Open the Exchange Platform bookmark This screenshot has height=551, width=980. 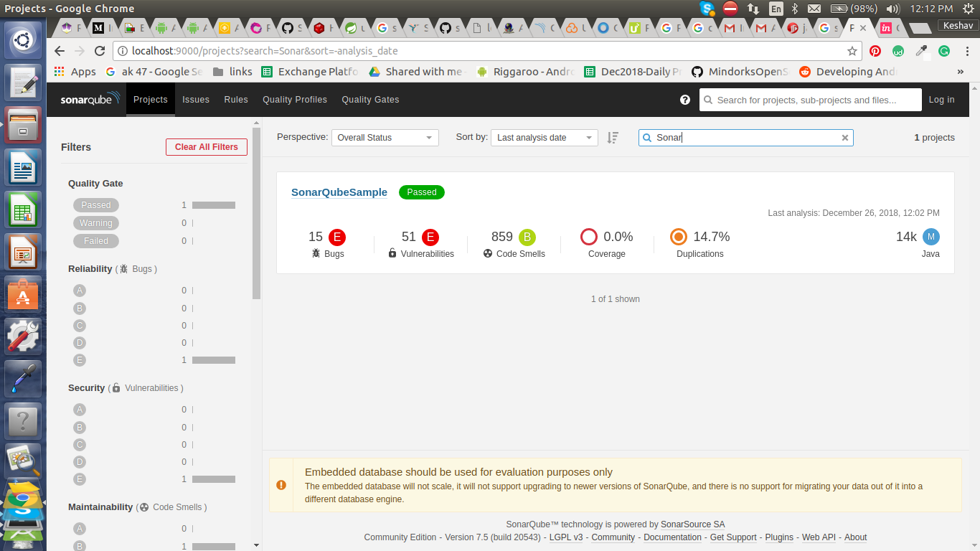(310, 72)
